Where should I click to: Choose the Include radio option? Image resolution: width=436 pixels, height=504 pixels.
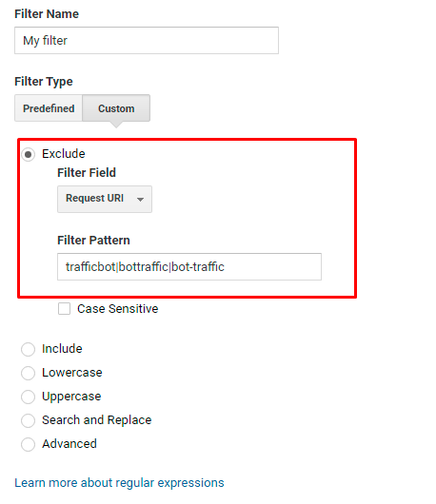(28, 349)
